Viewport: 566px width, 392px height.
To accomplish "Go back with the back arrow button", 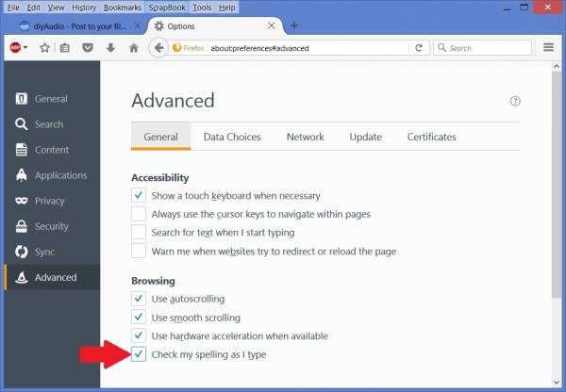I will click(x=158, y=48).
